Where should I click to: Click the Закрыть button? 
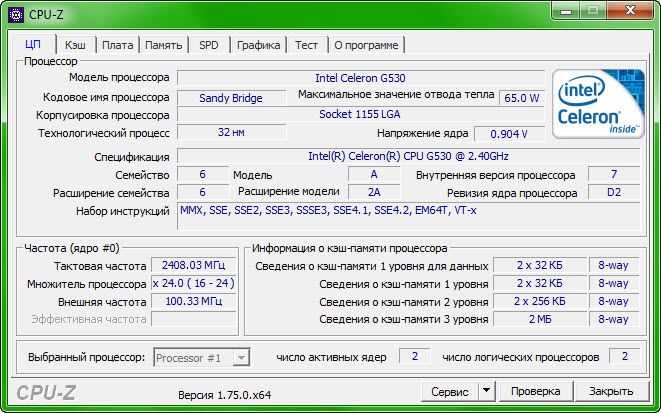pos(611,392)
